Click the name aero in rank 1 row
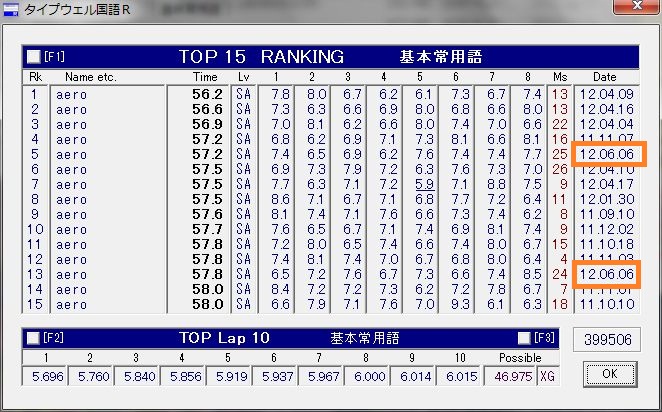This screenshot has height=412, width=662. click(x=71, y=95)
